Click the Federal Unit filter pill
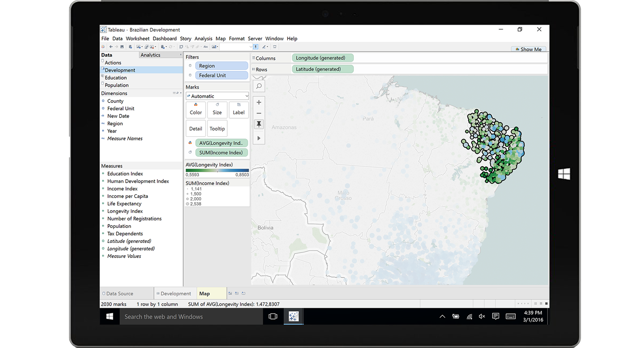The height and width of the screenshot is (348, 644). pyautogui.click(x=221, y=75)
